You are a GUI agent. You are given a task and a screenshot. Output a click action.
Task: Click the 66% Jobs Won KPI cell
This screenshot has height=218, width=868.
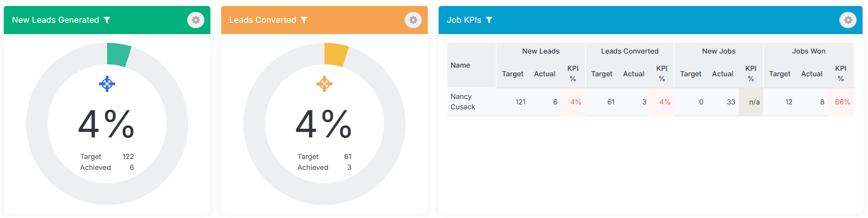[842, 102]
